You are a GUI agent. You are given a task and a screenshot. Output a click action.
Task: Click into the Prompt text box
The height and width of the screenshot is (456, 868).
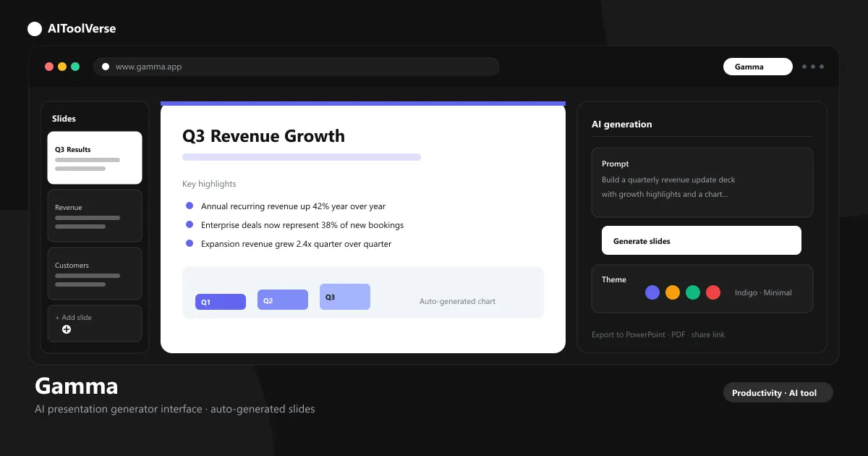click(702, 182)
